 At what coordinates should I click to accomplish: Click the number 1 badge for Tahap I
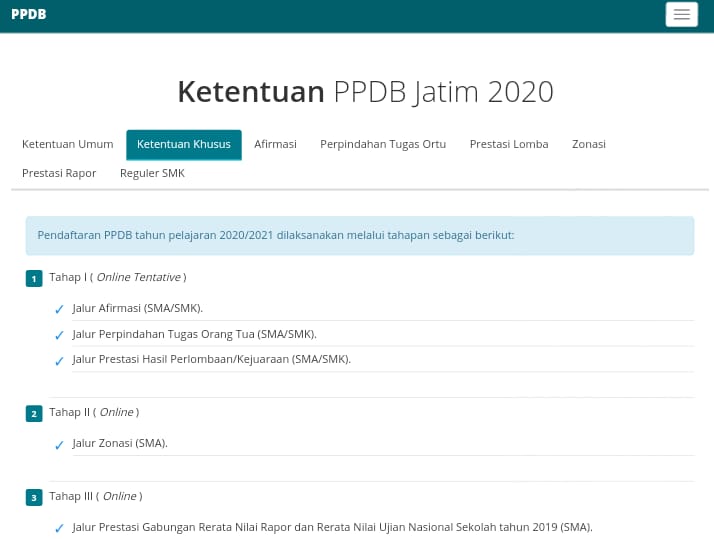click(x=34, y=279)
